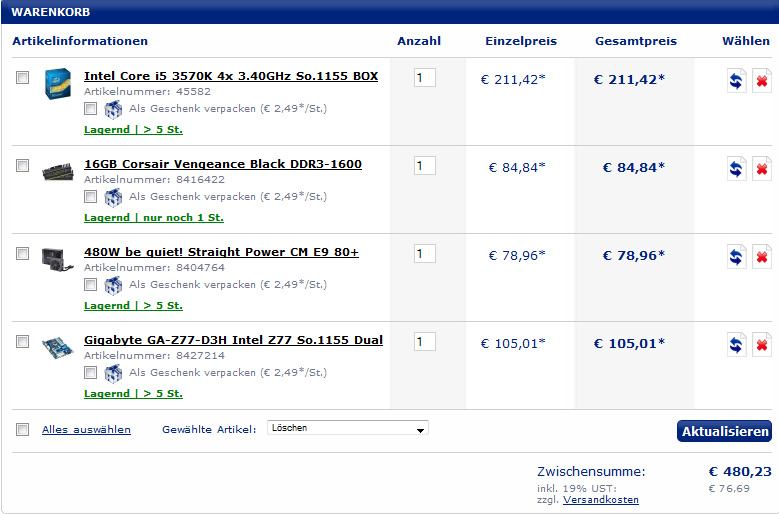Click the Intel Core i5 box thumbnail
Viewport: 779px width, 514px height.
[x=58, y=83]
